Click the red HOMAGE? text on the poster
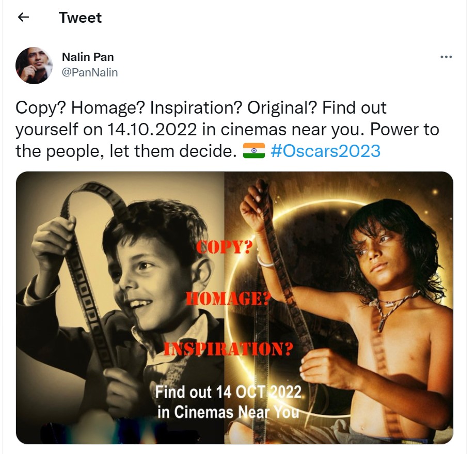 pyautogui.click(x=227, y=298)
